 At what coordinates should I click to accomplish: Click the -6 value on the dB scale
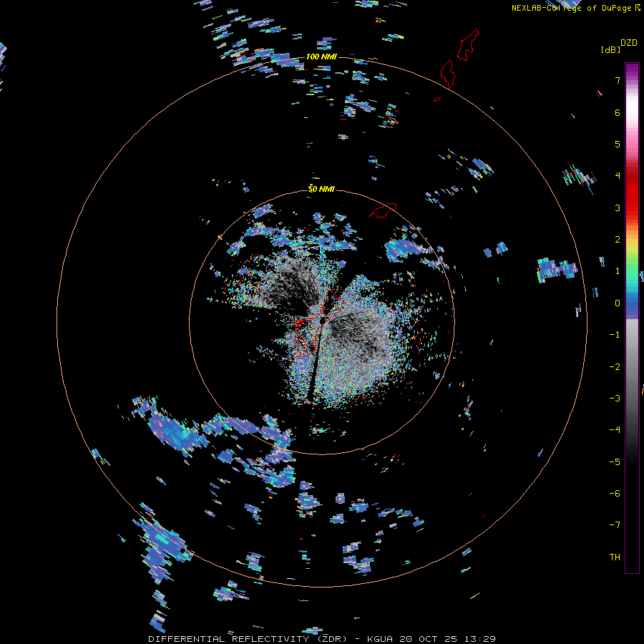[x=615, y=494]
